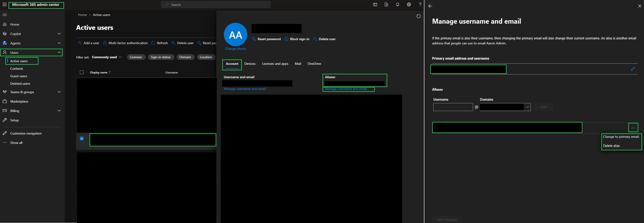Check the select-all users checkbox
The width and height of the screenshot is (644, 223).
point(82,72)
